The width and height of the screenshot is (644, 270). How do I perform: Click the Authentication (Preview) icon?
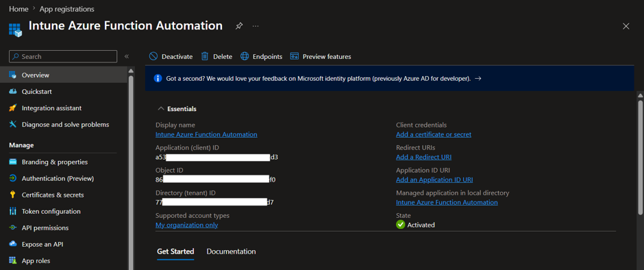coord(13,178)
